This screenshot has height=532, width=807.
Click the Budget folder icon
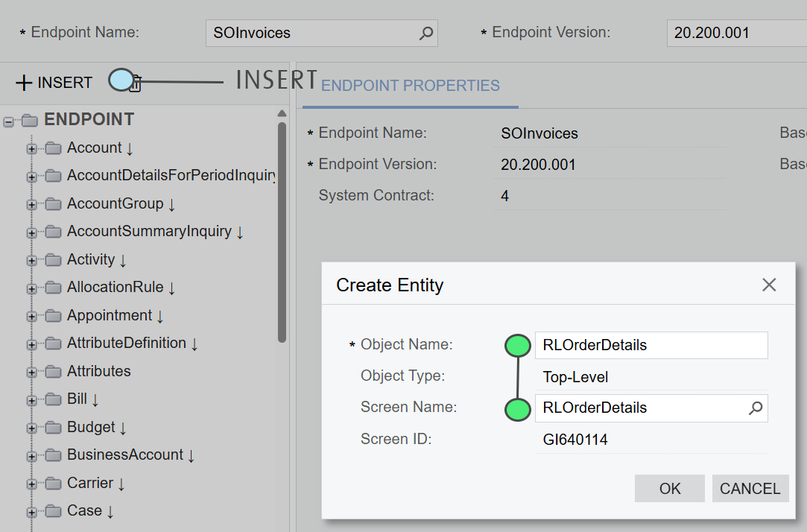[53, 428]
